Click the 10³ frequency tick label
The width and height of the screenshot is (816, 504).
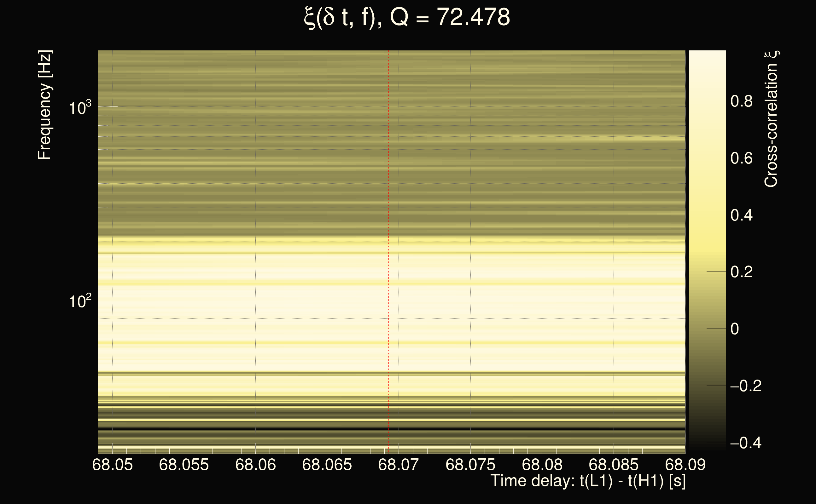point(80,108)
